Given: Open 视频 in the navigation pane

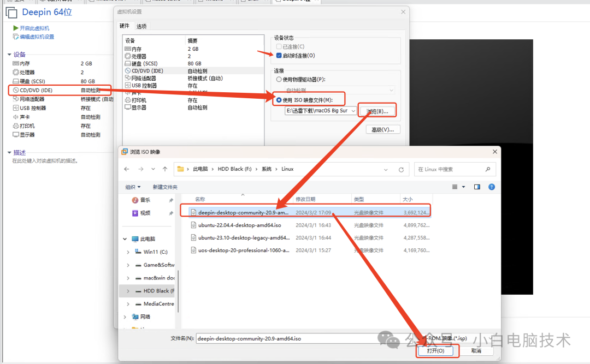Looking at the screenshot, I should pyautogui.click(x=145, y=213).
